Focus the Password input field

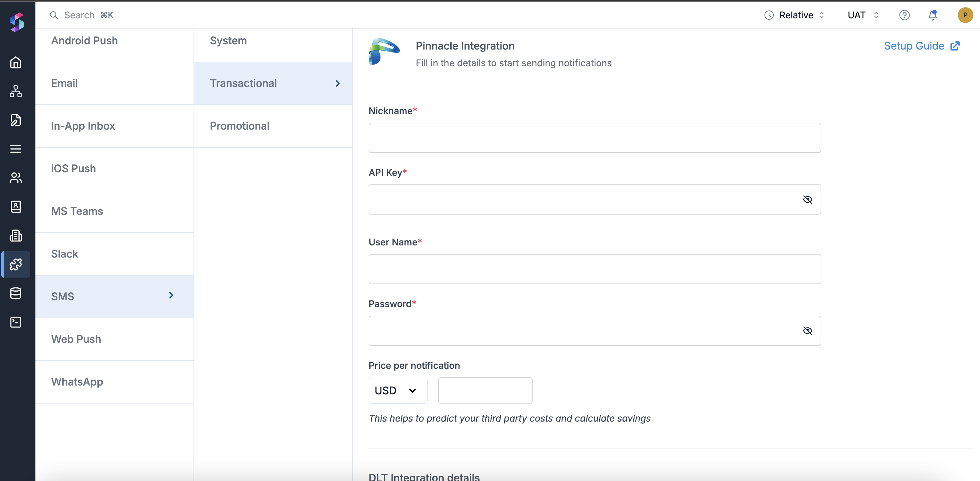click(595, 331)
